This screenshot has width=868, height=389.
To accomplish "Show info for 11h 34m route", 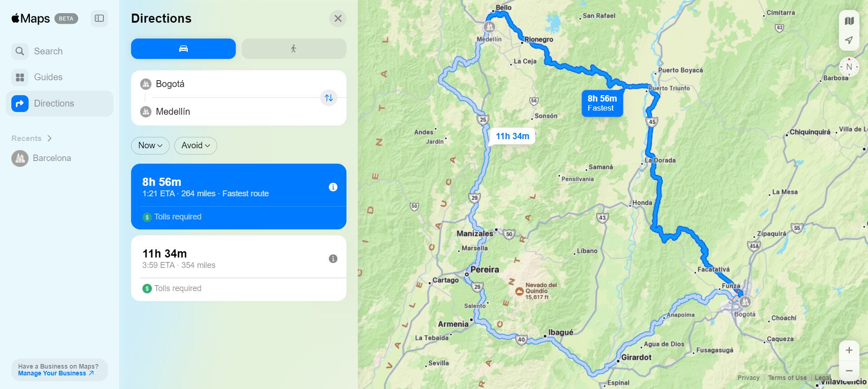I will tap(333, 258).
